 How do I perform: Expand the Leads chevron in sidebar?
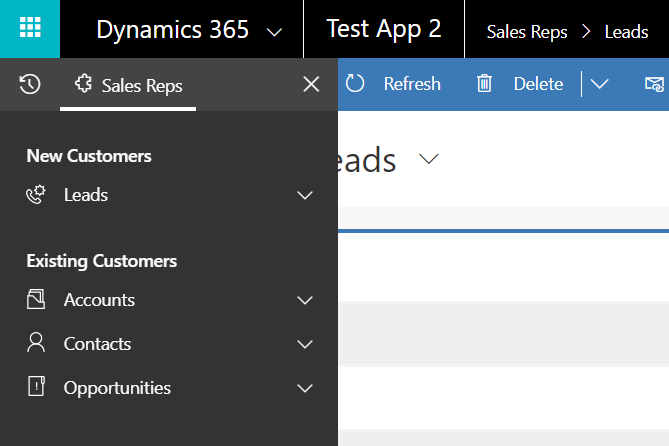306,195
